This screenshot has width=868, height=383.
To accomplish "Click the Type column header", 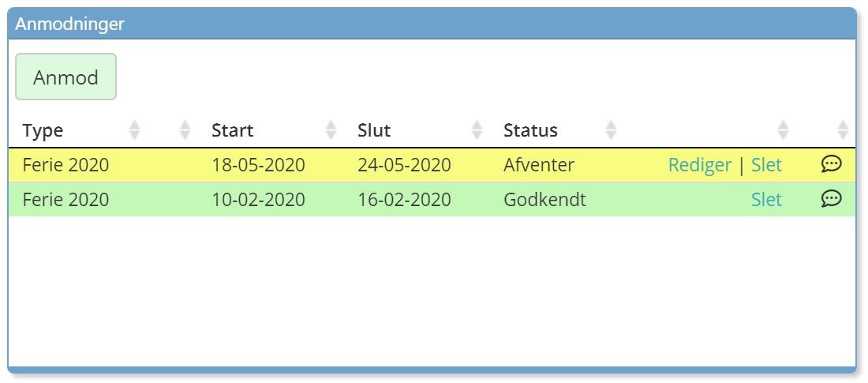I will point(43,131).
